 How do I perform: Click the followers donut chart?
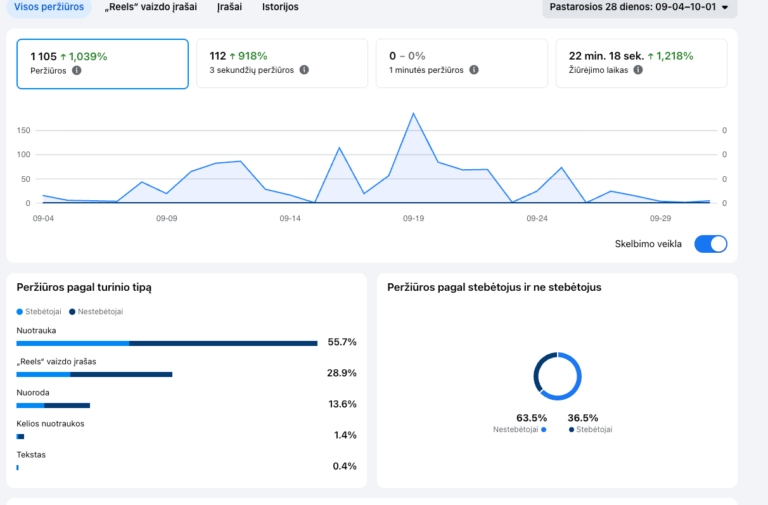coord(557,376)
